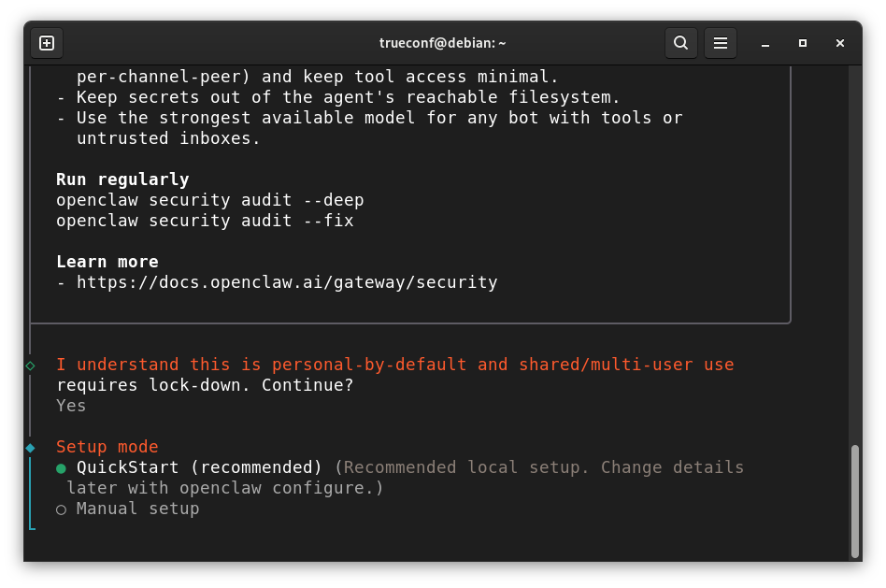Viewport: 886px width, 588px height.
Task: Open terminal search
Action: click(x=681, y=43)
